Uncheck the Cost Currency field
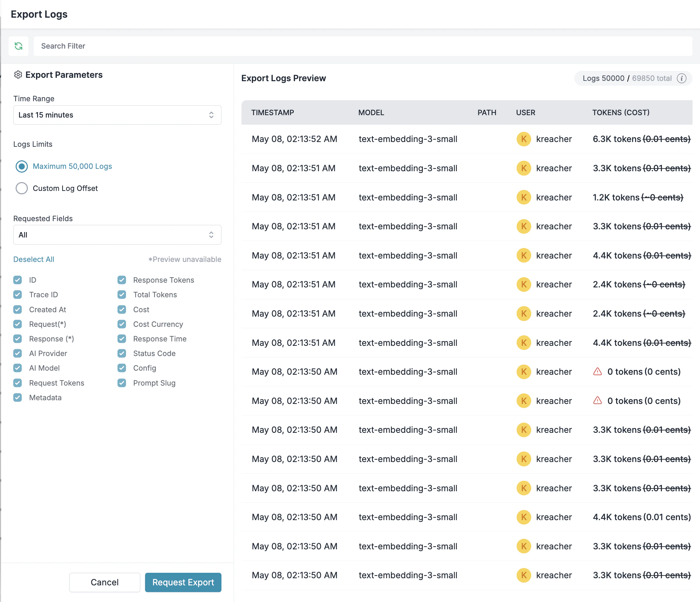Image resolution: width=700 pixels, height=602 pixels. pos(122,324)
